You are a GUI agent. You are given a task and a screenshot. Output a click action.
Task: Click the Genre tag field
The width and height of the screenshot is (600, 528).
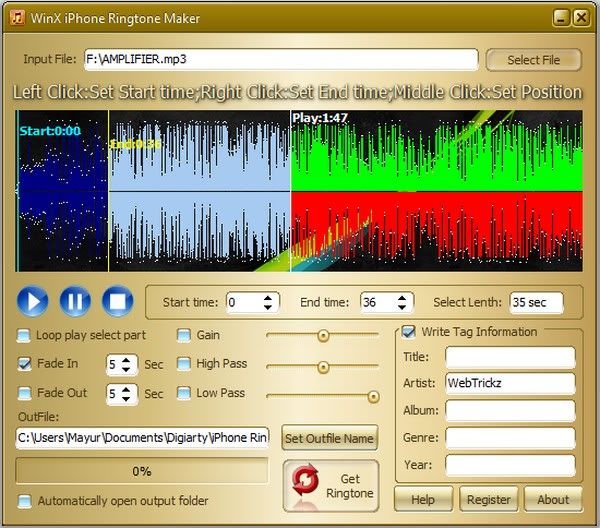tap(510, 438)
